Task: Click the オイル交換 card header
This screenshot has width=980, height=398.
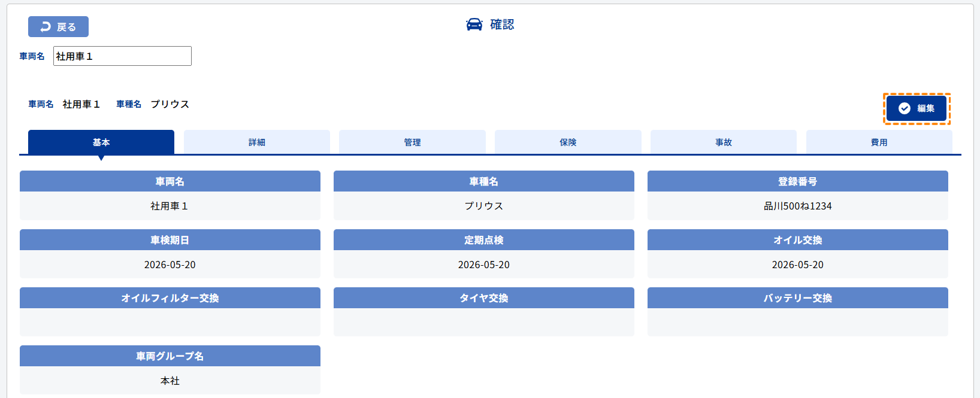Action: coord(797,240)
